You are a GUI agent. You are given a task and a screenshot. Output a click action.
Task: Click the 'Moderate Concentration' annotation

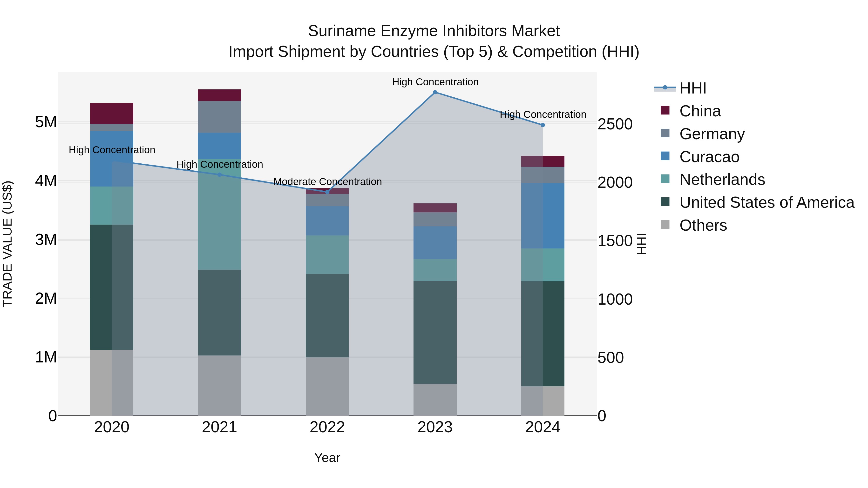[x=327, y=182]
